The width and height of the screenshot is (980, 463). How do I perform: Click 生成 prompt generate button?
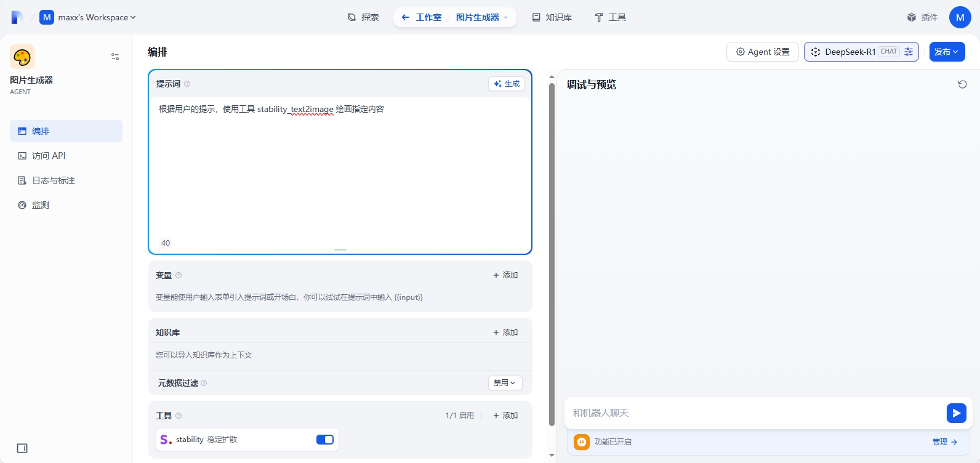(x=507, y=84)
